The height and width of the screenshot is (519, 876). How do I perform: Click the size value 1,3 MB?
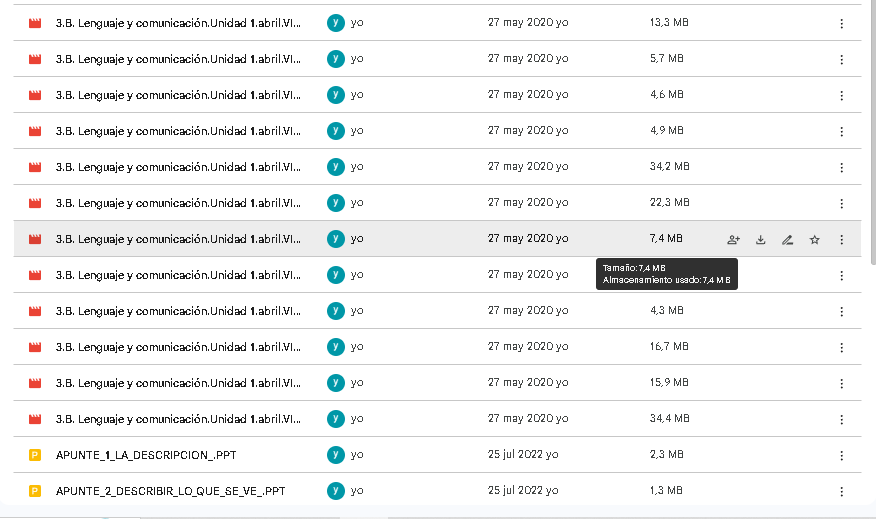coord(666,491)
